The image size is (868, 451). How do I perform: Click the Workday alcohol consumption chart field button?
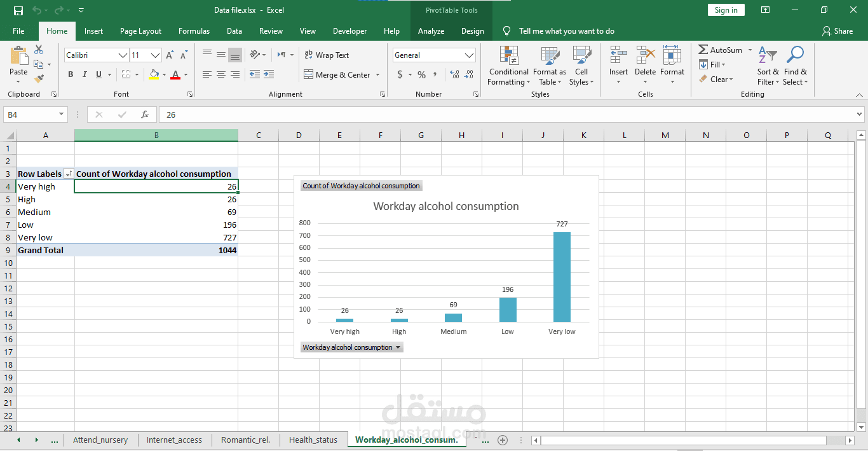pyautogui.click(x=351, y=347)
